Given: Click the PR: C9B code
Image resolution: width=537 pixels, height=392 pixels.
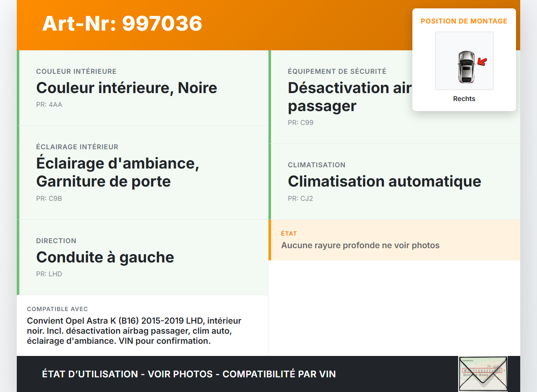Looking at the screenshot, I should coord(49,199).
